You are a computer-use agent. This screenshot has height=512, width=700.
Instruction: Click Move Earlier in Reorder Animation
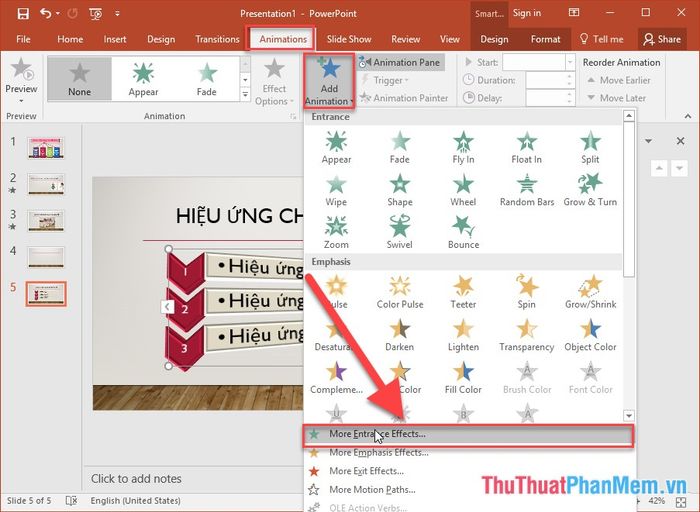pyautogui.click(x=619, y=80)
